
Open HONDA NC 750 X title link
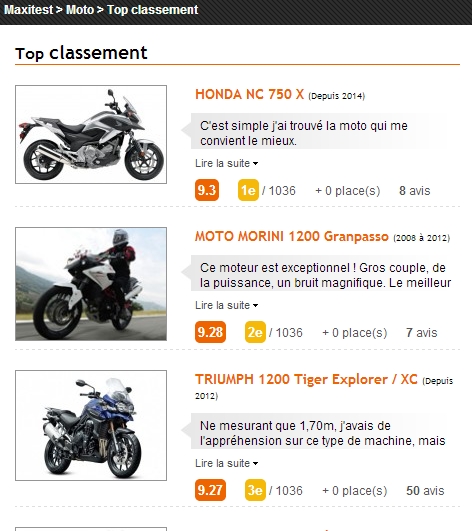click(250, 94)
